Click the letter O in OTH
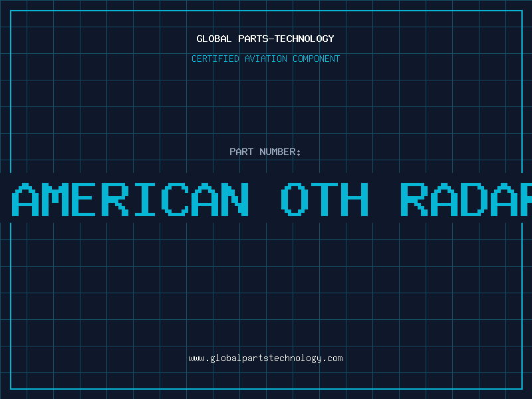The height and width of the screenshot is (399, 532). [x=295, y=199]
